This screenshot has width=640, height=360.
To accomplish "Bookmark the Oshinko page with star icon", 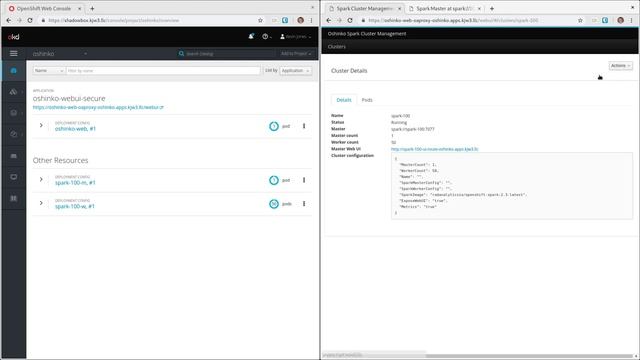I will 580,20.
